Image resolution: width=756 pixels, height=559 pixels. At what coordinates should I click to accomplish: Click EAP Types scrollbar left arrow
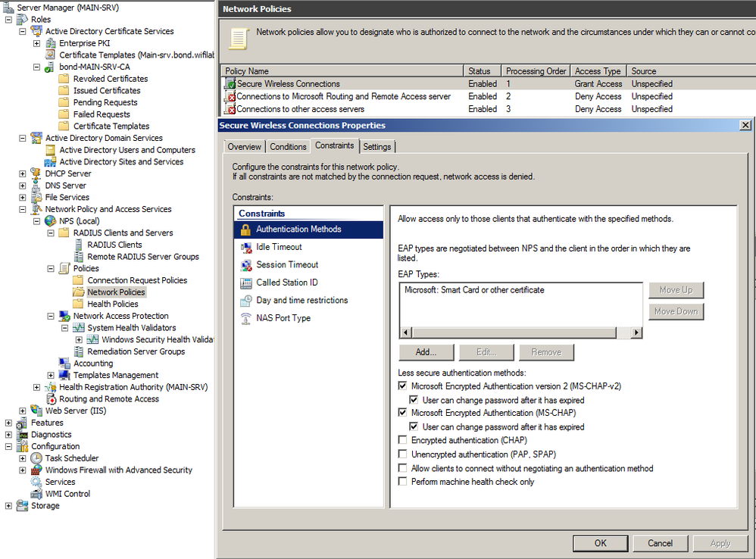(406, 333)
